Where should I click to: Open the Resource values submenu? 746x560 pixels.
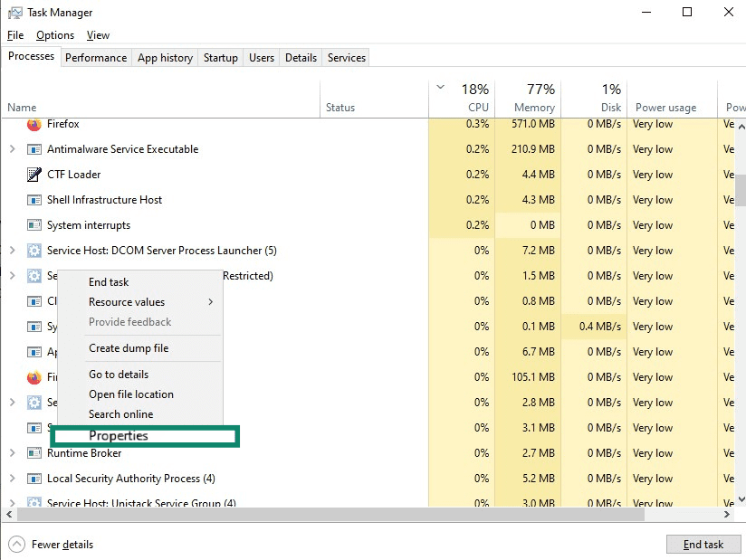pos(126,301)
